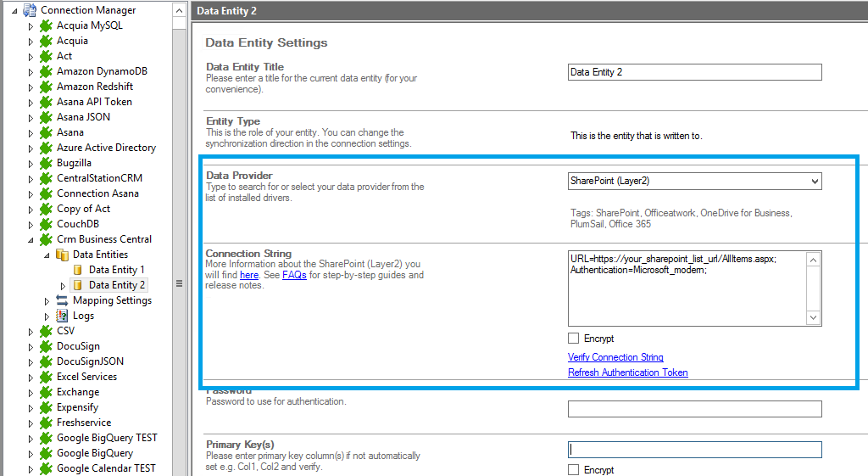Tick the Encrypt checkbox under Primary Key(s)

(574, 470)
